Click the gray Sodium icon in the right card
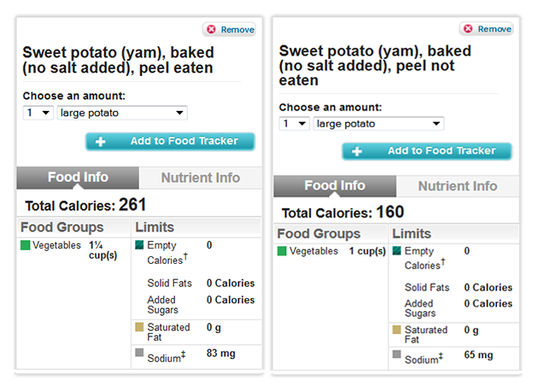 tap(396, 354)
